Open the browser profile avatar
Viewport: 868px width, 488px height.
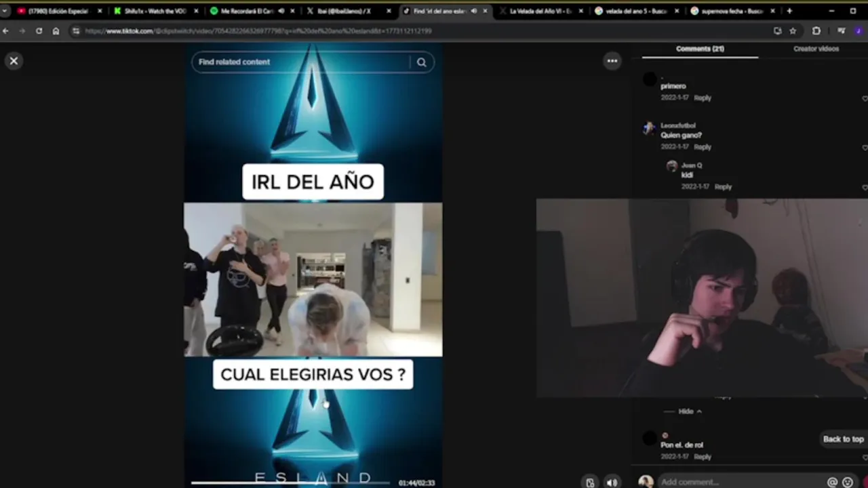[x=859, y=30]
